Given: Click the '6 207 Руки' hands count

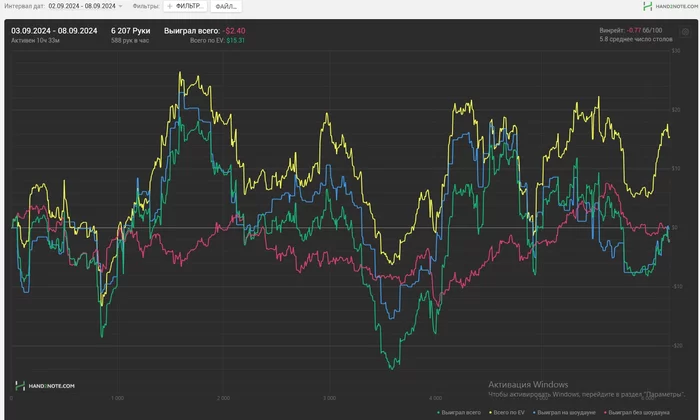Looking at the screenshot, I should 130,31.
